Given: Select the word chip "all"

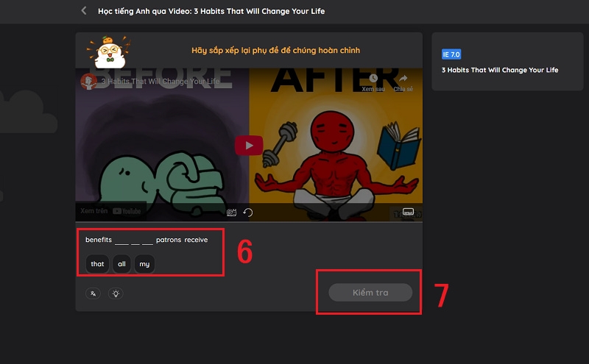Looking at the screenshot, I should [x=121, y=264].
